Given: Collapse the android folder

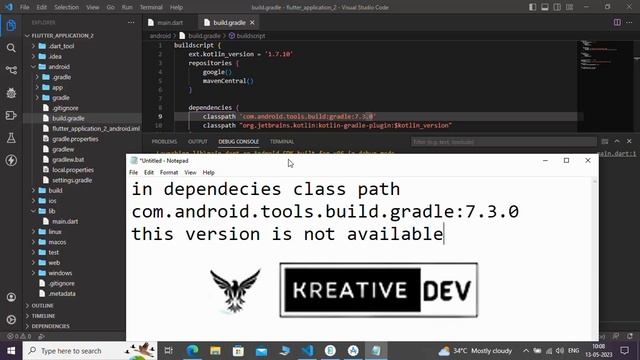Looking at the screenshot, I should [x=59, y=67].
